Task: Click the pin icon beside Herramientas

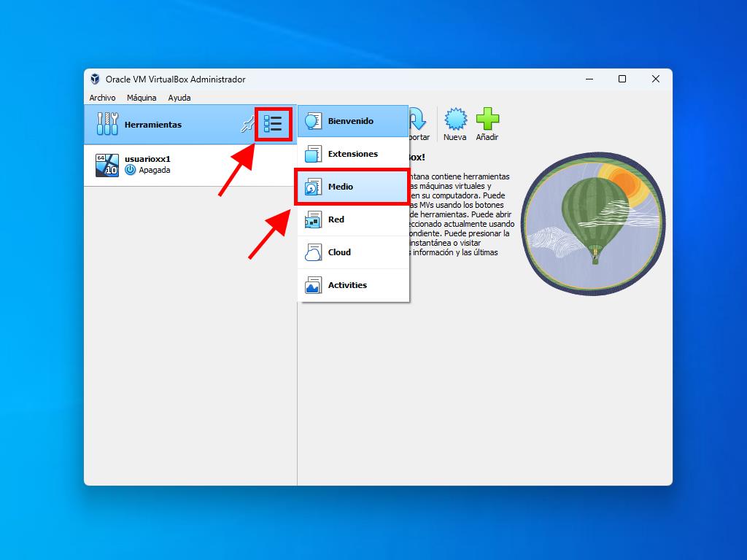Action: tap(247, 125)
